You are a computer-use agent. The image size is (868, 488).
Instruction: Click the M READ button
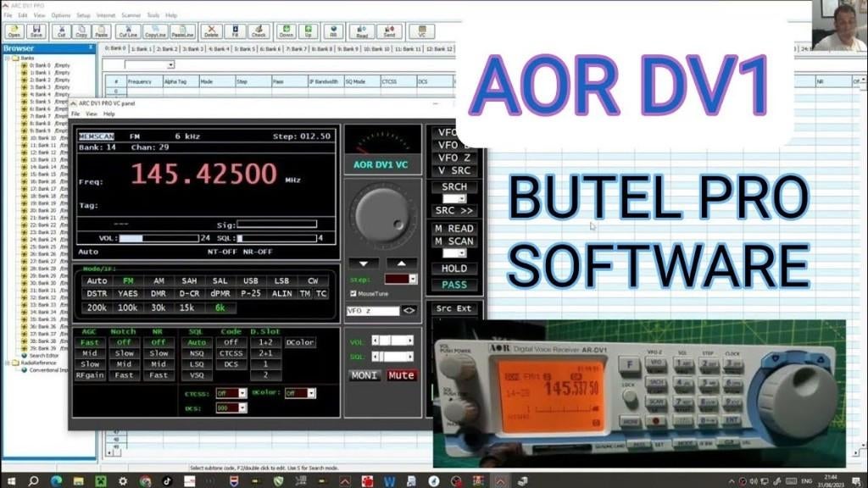tap(454, 228)
